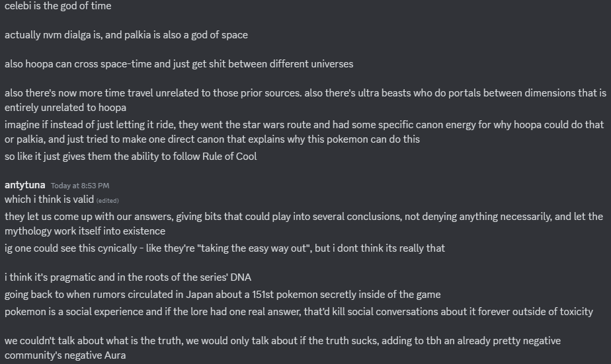This screenshot has width=611, height=364.
Task: Select the message starting "they let us come up"
Action: pyautogui.click(x=304, y=223)
